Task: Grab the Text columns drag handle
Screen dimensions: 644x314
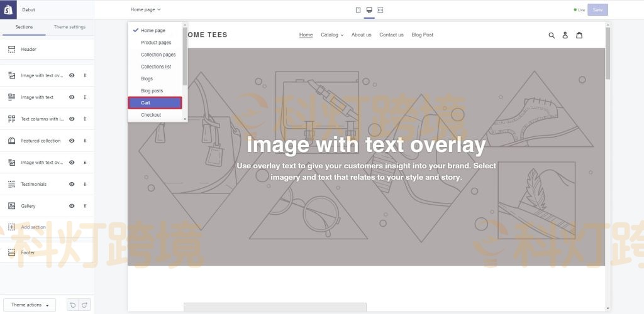Action: pyautogui.click(x=85, y=119)
